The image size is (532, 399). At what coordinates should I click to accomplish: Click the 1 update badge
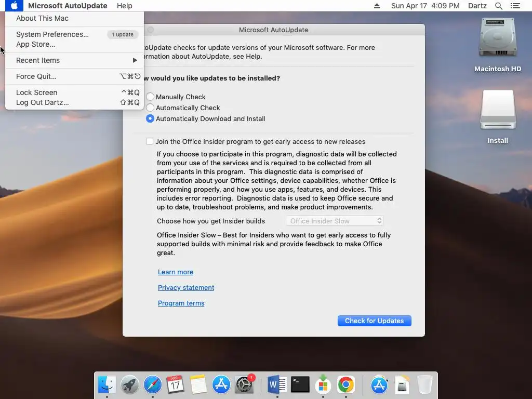(x=123, y=34)
